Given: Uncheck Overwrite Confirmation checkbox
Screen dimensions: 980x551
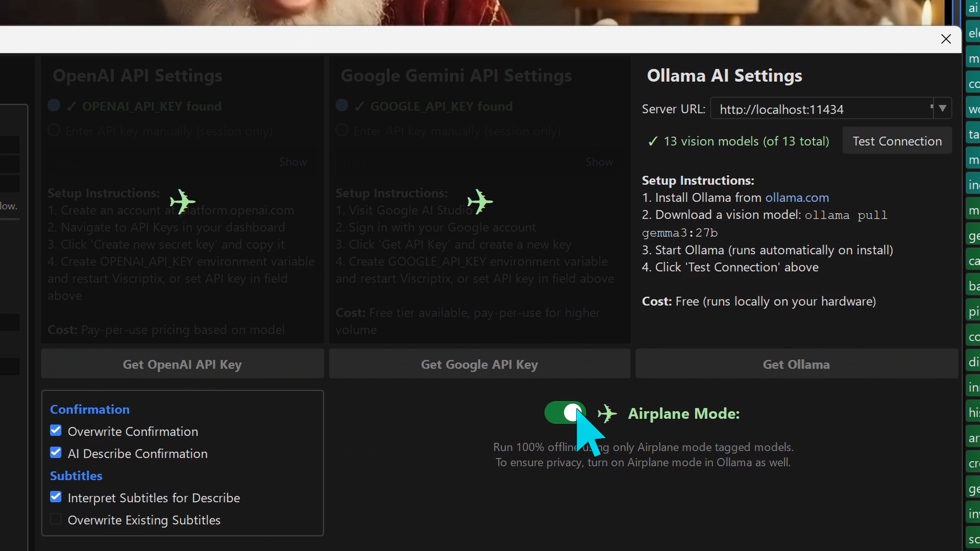Looking at the screenshot, I should pos(56,430).
